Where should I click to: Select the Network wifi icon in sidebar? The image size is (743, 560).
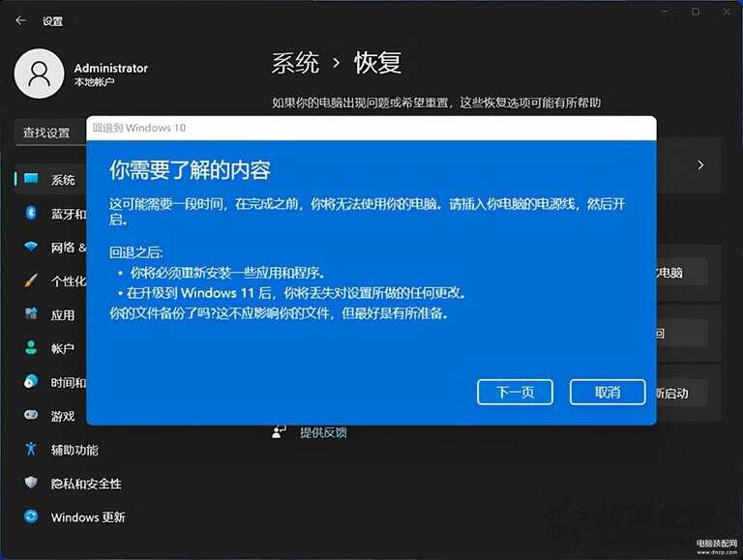pyautogui.click(x=32, y=247)
